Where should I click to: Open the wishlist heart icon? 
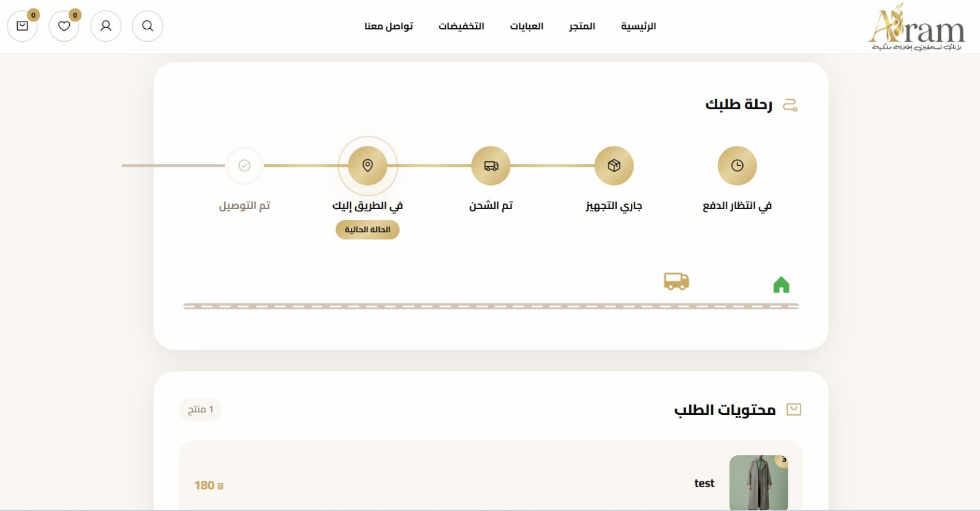(x=64, y=26)
